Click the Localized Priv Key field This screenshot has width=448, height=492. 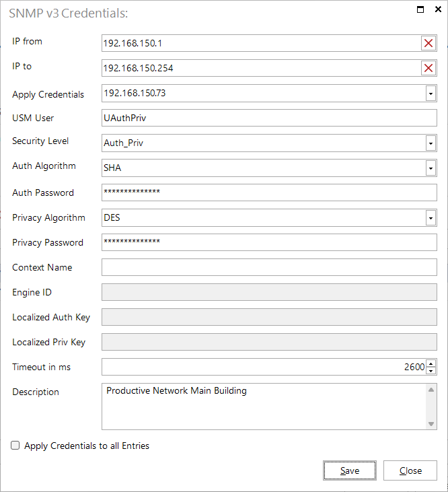click(x=269, y=342)
